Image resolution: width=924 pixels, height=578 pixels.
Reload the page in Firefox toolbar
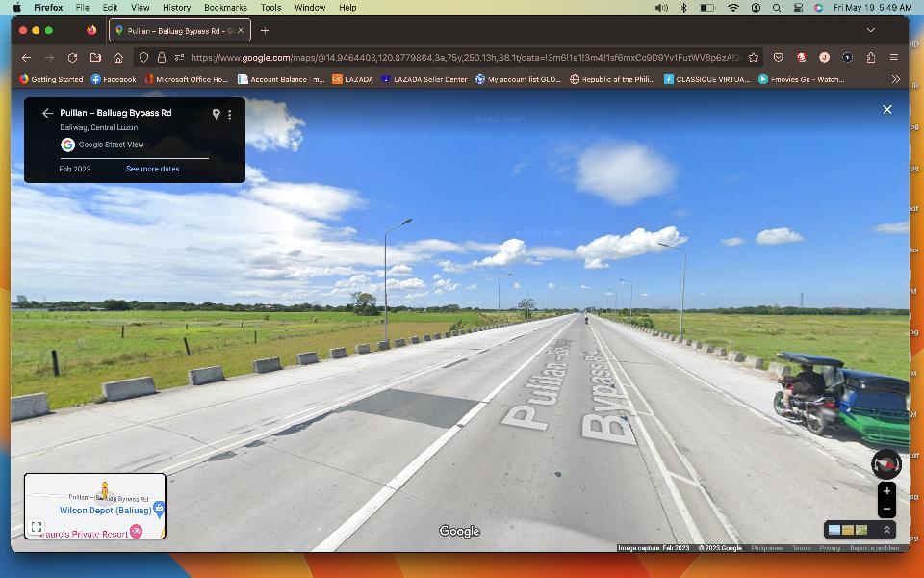coord(72,57)
